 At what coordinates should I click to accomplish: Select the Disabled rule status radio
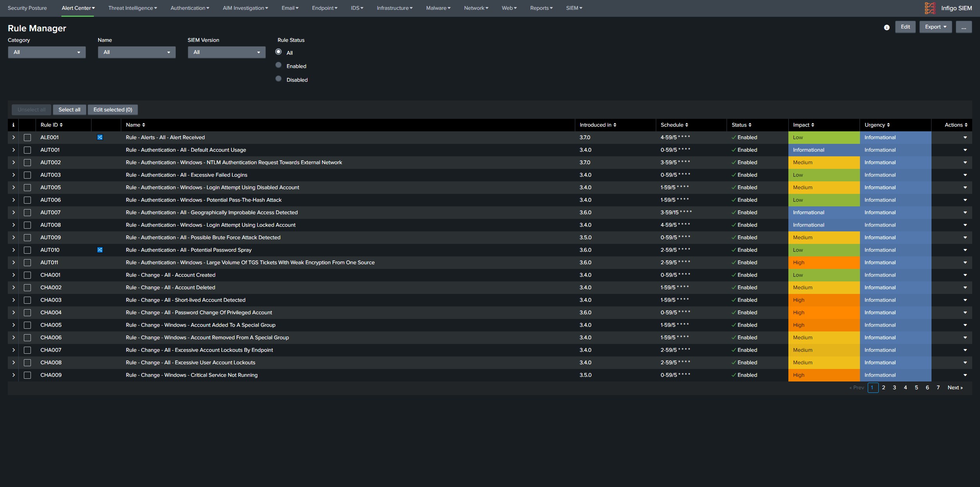pos(278,79)
